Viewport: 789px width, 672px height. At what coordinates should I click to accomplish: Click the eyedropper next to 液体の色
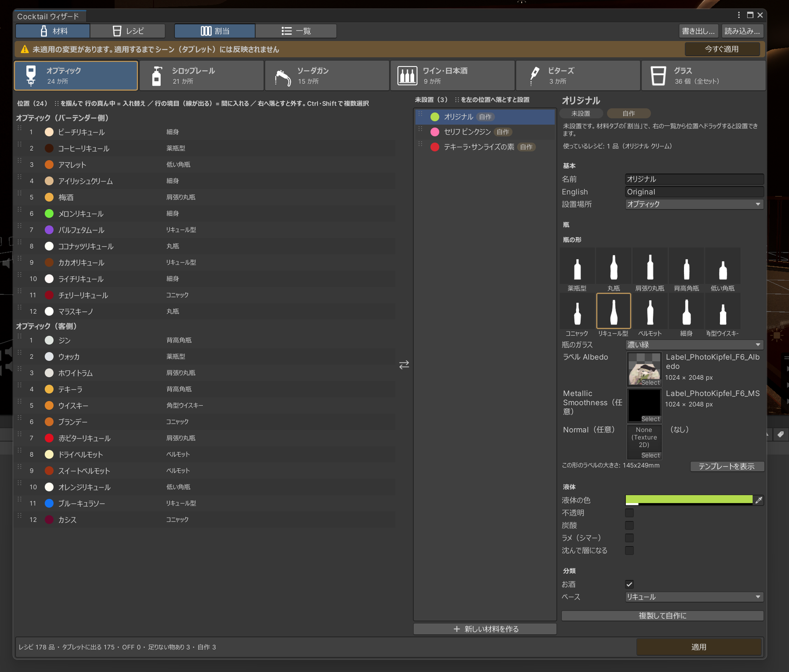759,500
